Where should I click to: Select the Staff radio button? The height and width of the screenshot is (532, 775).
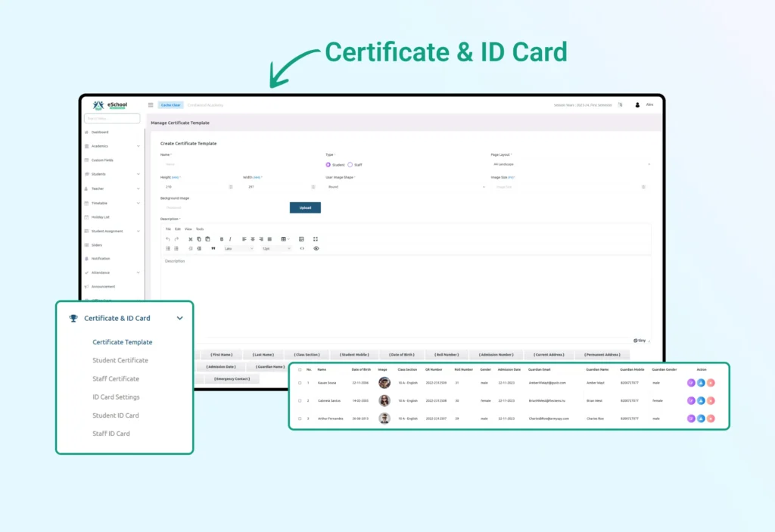[x=350, y=164]
